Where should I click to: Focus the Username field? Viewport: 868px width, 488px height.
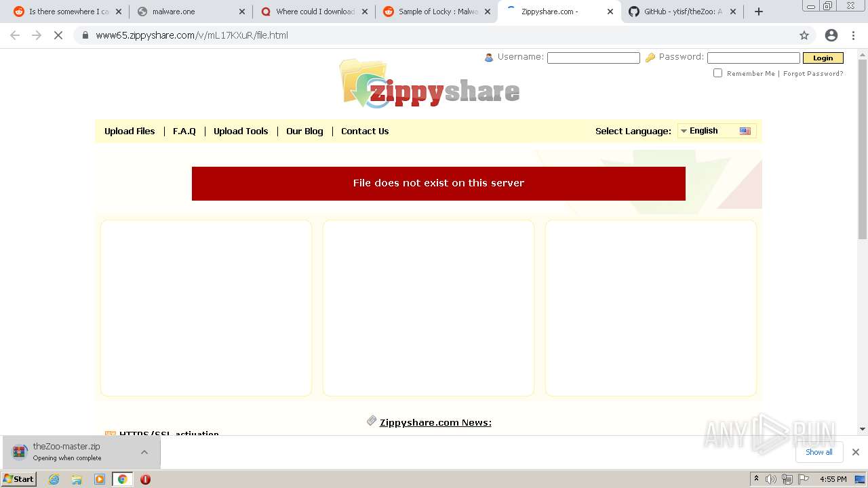[x=593, y=58]
